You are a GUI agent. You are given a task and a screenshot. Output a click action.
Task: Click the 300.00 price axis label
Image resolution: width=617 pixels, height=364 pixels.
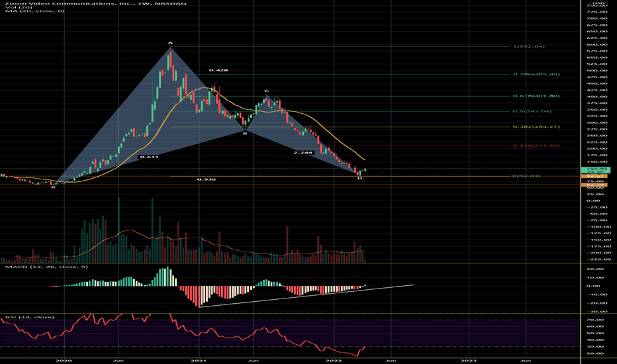[x=597, y=123]
